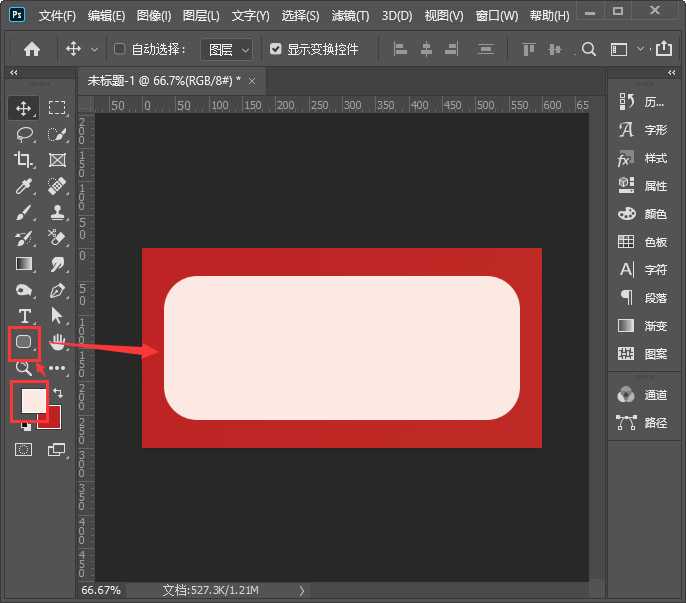Click the Home icon in options bar
The width and height of the screenshot is (686, 603).
(32, 49)
